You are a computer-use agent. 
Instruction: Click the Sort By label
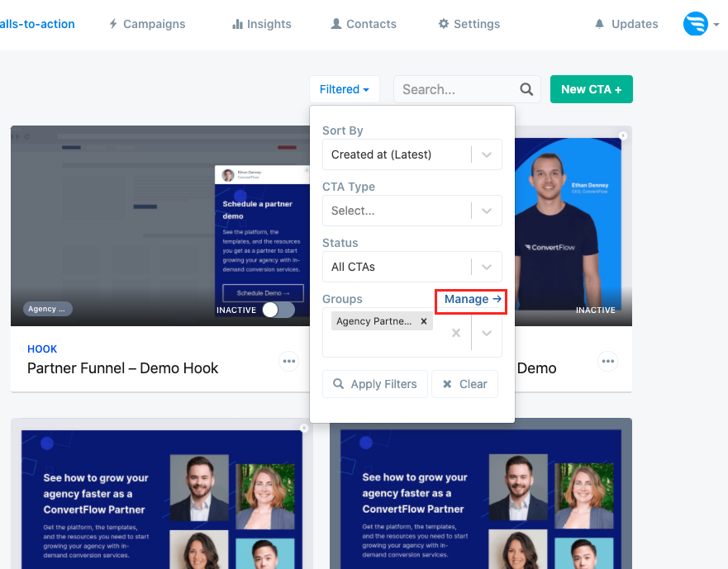pyautogui.click(x=343, y=130)
